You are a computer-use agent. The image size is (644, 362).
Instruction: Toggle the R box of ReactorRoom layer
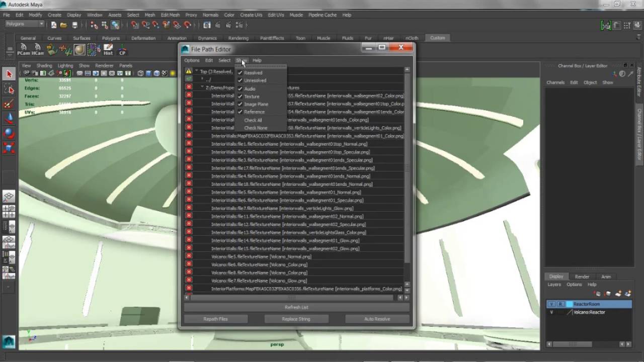coord(560,304)
